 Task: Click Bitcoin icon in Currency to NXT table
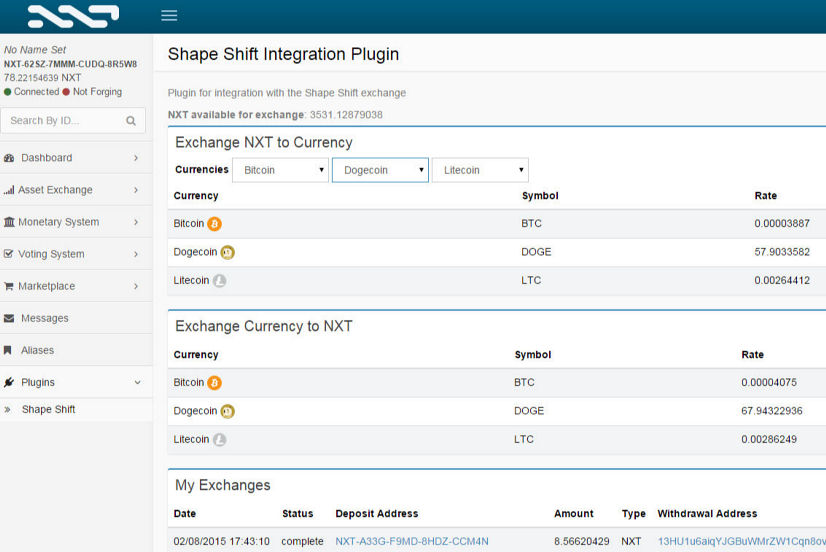pos(214,383)
